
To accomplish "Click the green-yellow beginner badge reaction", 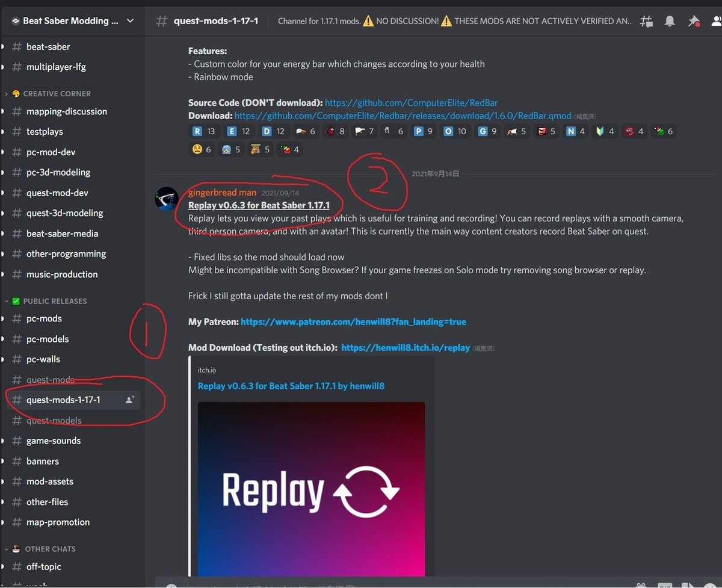I will (x=605, y=131).
